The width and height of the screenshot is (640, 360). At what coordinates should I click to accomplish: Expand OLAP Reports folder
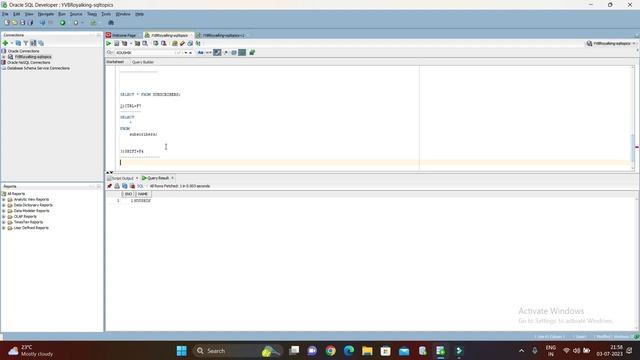tap(4, 217)
